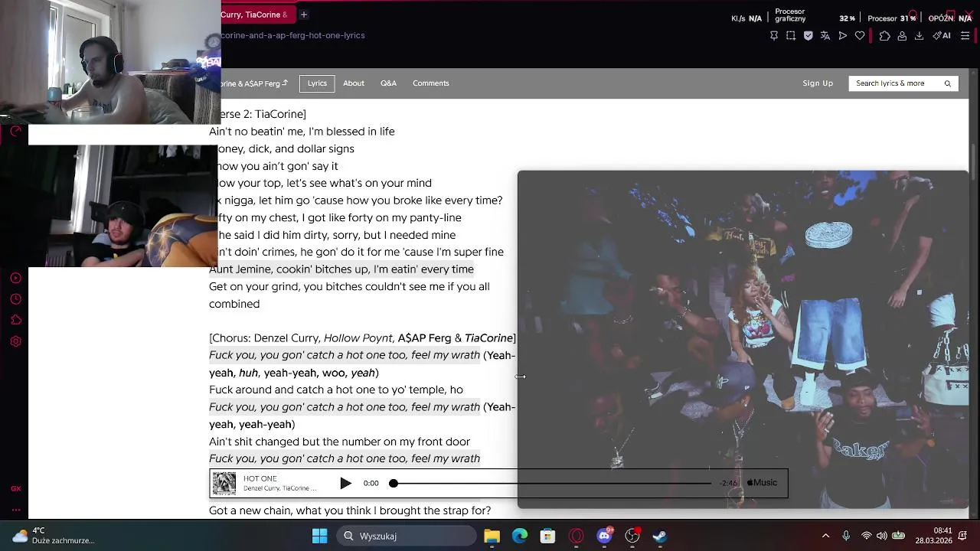Click lyric 'Fuck around and catch a hot one'

336,390
